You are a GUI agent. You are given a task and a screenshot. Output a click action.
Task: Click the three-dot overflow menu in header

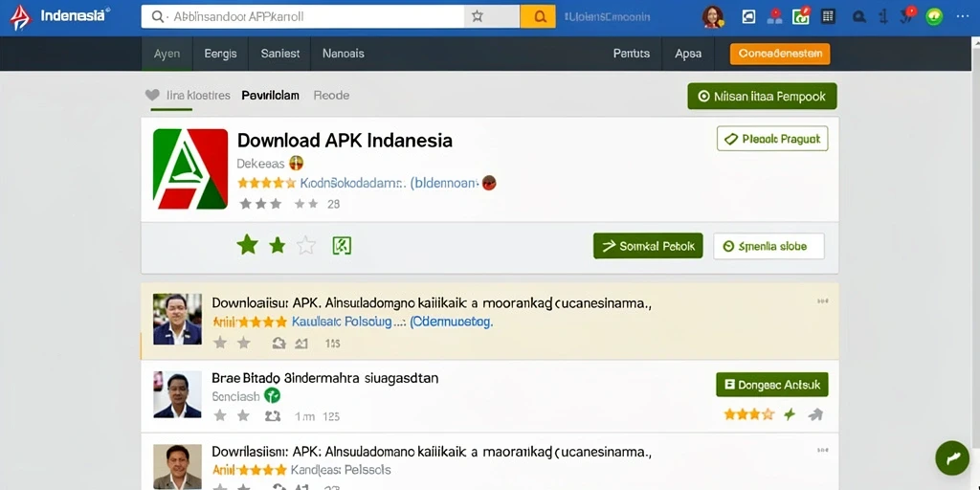click(963, 17)
